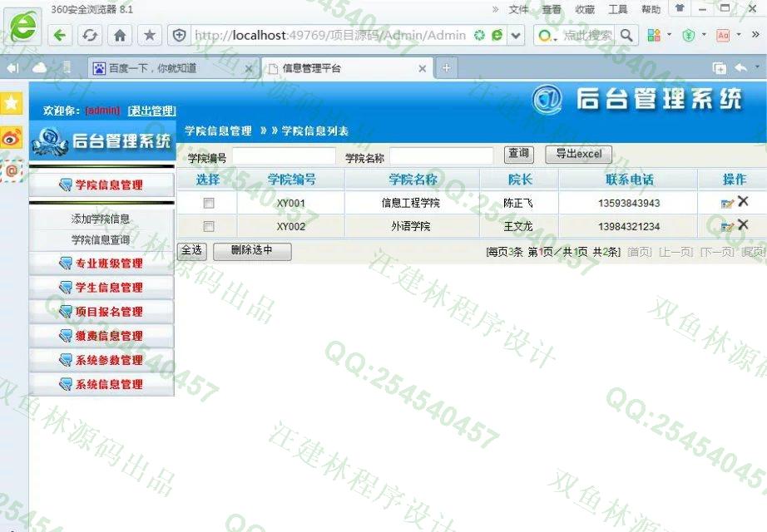The image size is (767, 532).
Task: Click the 导出excel button
Action: pyautogui.click(x=578, y=154)
